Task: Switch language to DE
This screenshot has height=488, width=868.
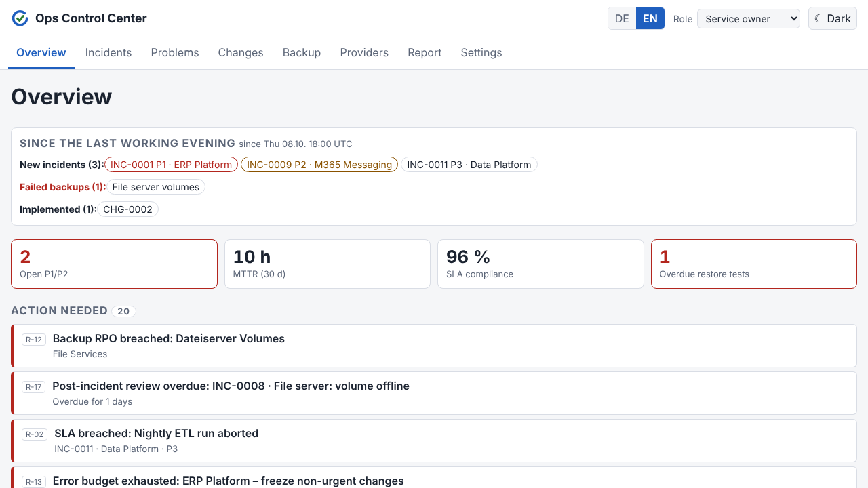Action: pyautogui.click(x=622, y=18)
